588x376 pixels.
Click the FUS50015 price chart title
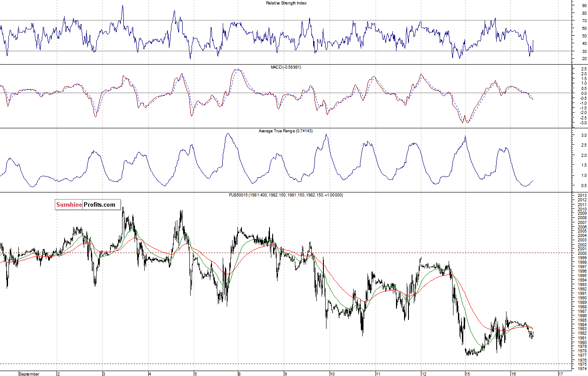[286, 195]
